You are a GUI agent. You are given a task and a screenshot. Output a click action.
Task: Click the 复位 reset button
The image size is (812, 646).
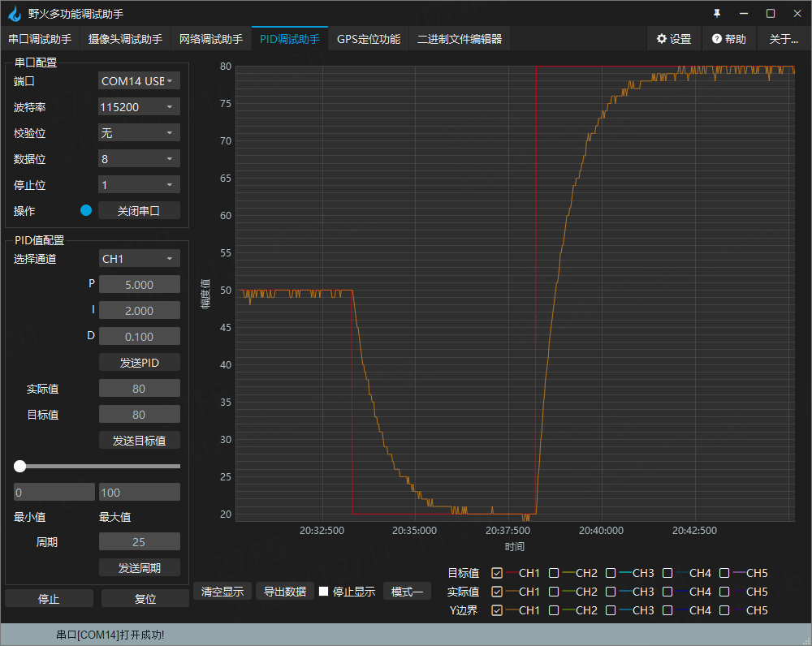tap(145, 598)
